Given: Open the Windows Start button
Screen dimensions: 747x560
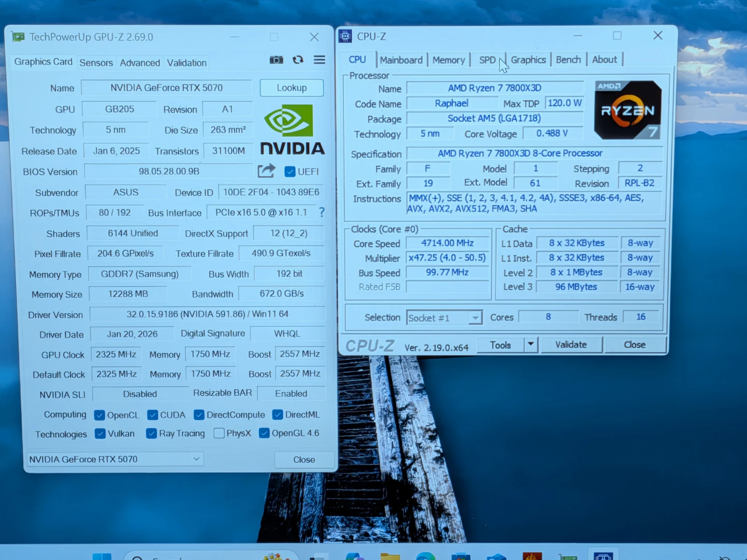Looking at the screenshot, I should point(102,557).
